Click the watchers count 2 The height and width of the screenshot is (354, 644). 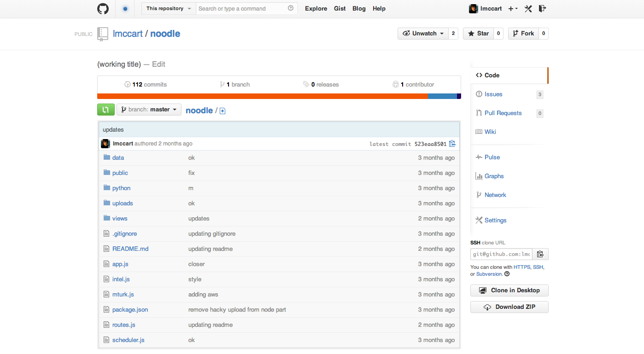(453, 34)
